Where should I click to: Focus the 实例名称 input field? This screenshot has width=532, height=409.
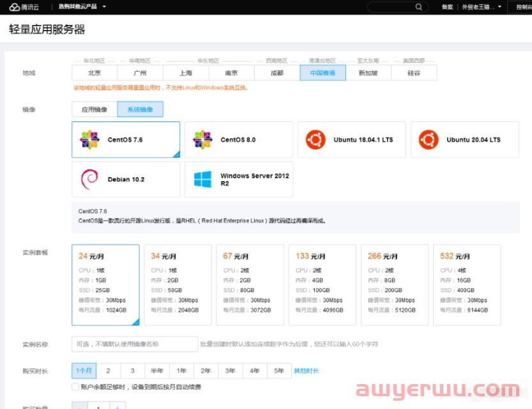tap(135, 344)
